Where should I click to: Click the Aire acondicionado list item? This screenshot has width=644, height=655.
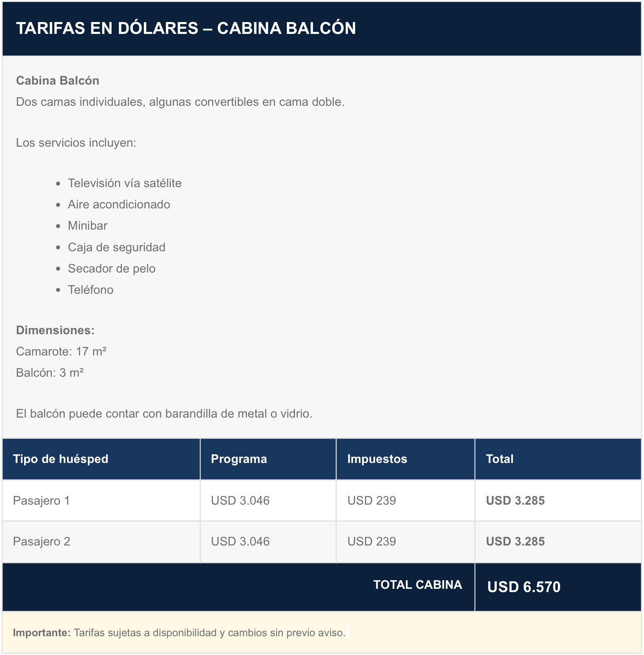point(119,204)
